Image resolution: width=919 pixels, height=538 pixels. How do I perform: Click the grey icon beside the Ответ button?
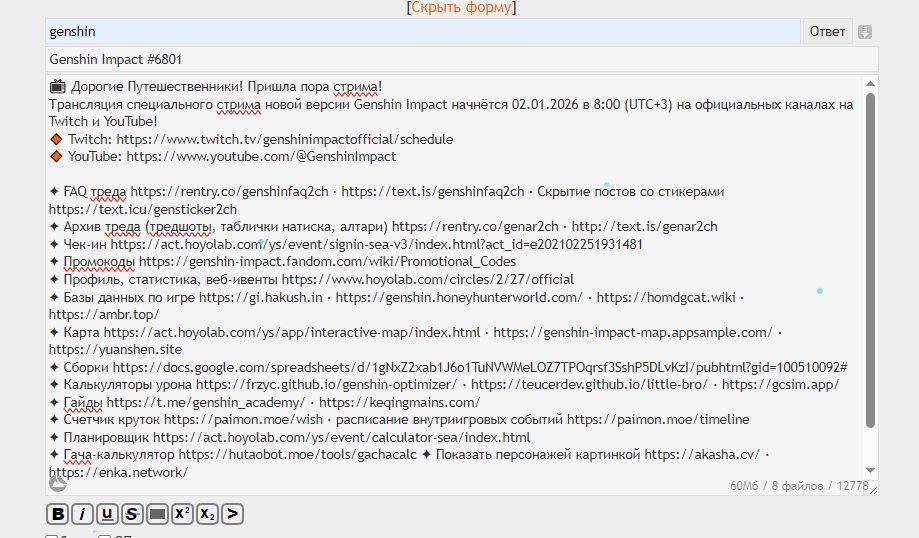pos(865,32)
